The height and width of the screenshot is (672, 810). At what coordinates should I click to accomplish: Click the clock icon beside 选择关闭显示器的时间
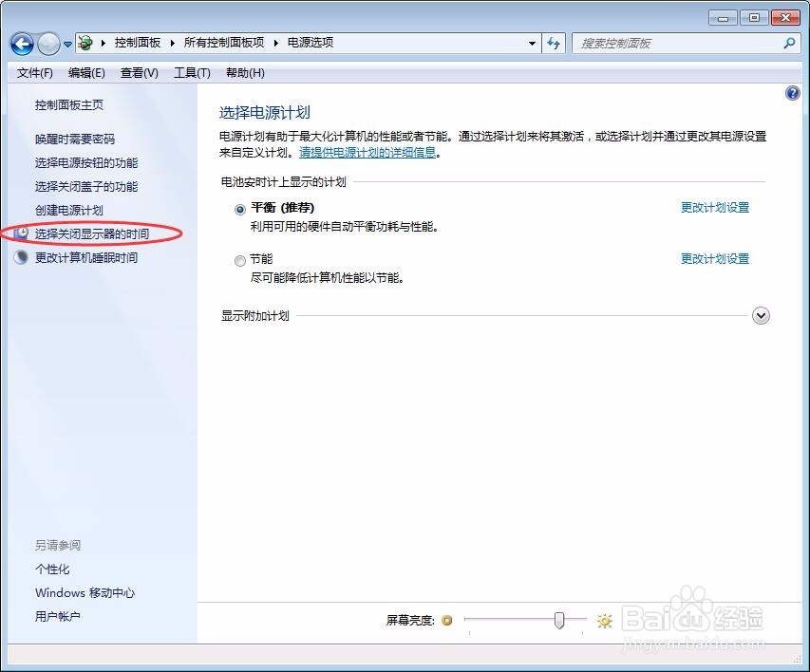pyautogui.click(x=21, y=233)
